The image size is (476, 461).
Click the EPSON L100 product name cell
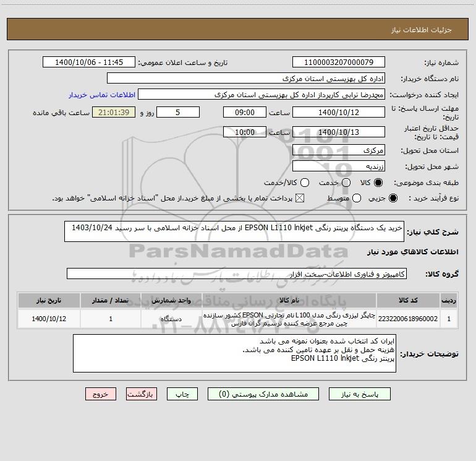tap(289, 319)
